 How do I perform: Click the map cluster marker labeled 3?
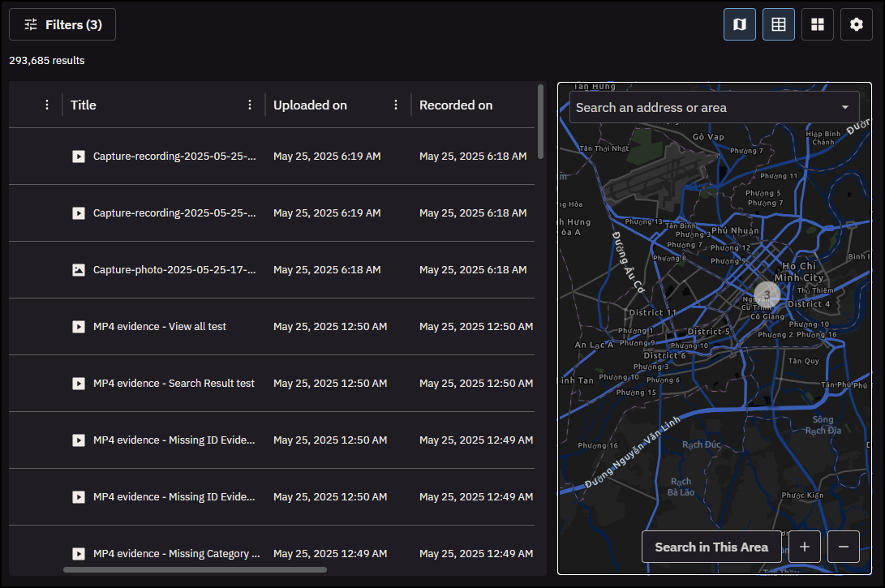click(767, 294)
